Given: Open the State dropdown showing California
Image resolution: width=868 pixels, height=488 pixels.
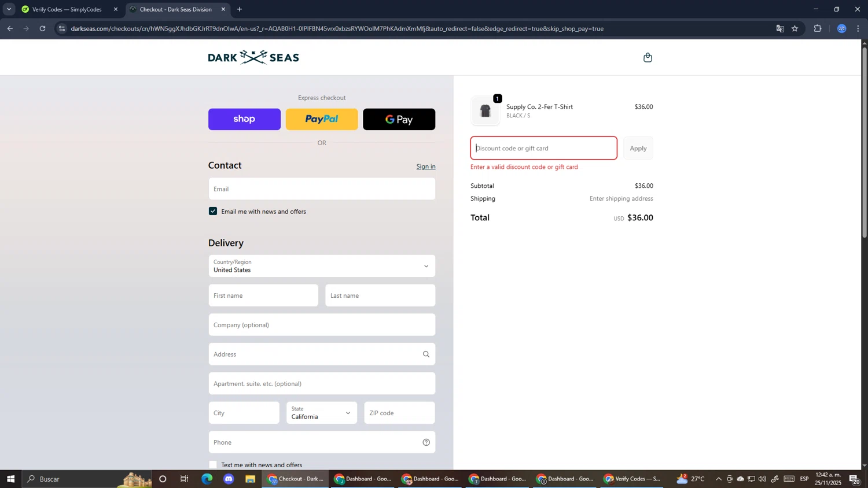Looking at the screenshot, I should click(322, 413).
